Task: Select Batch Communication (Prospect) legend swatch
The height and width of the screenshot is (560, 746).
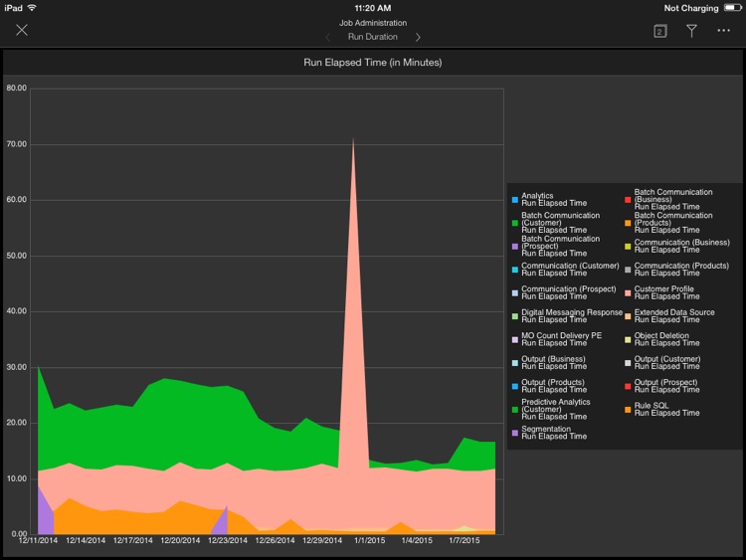Action: pyautogui.click(x=515, y=247)
